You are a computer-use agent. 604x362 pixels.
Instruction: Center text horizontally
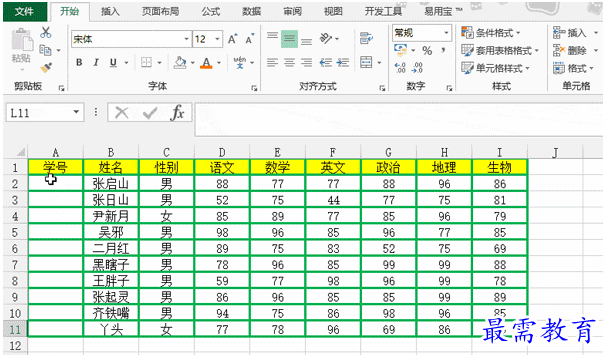[x=289, y=62]
